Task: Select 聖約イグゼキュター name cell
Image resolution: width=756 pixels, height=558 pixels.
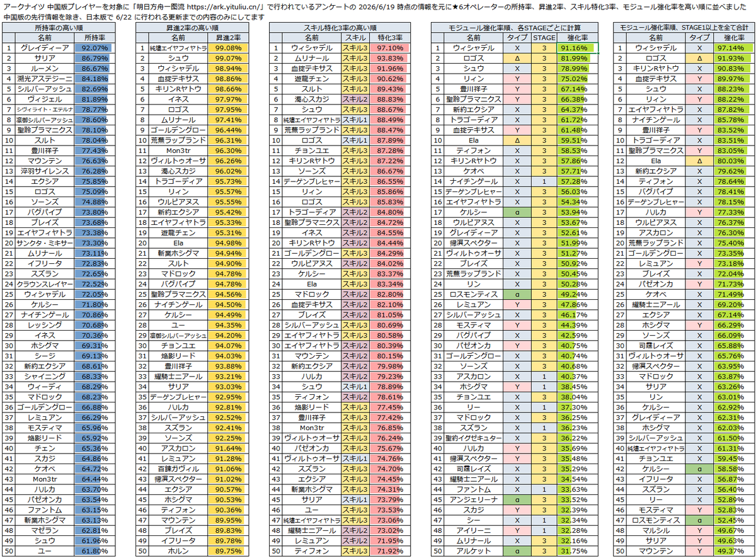Action: coord(474,438)
